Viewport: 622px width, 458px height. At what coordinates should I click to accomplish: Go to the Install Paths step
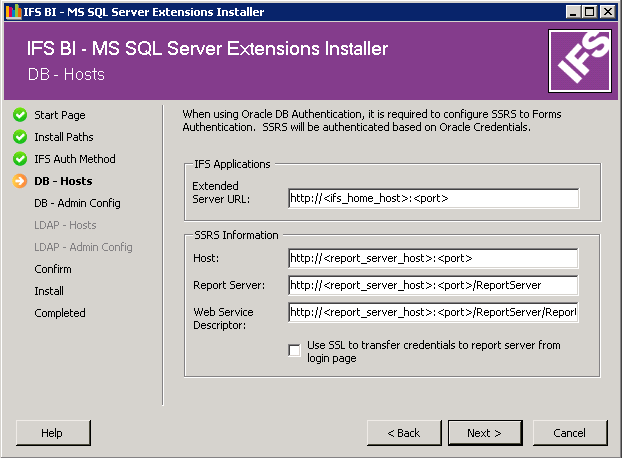(x=63, y=137)
